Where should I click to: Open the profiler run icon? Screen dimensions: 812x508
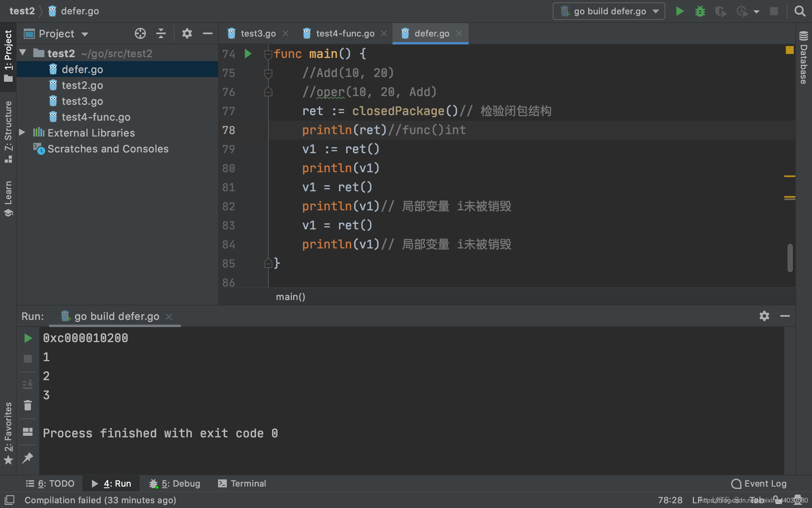(x=742, y=12)
